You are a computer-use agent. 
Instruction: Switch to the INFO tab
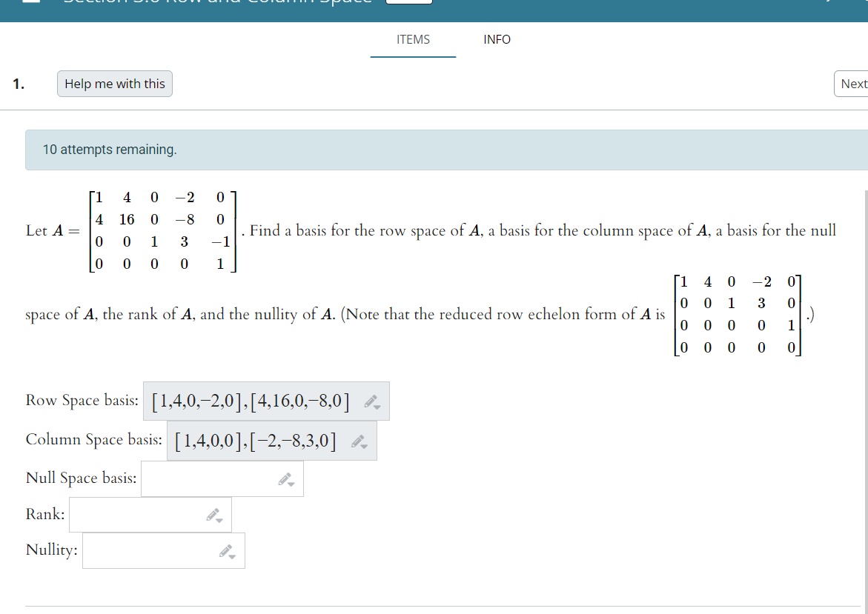[497, 39]
